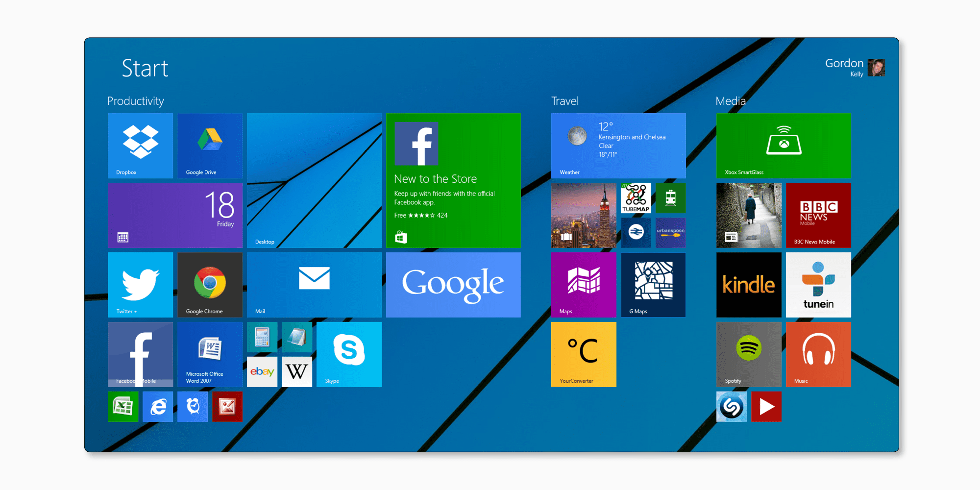Launch the Desktop tile
The width and height of the screenshot is (980, 490).
pyautogui.click(x=314, y=180)
